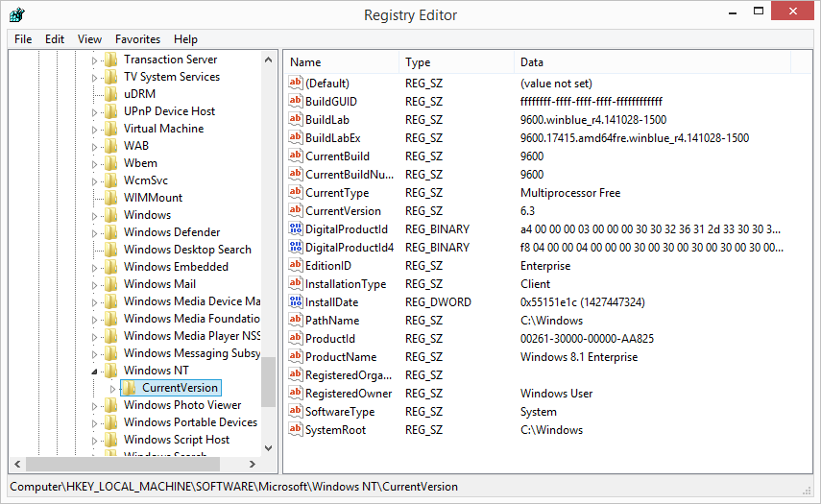Select the DigitalProductId value name

click(x=347, y=229)
